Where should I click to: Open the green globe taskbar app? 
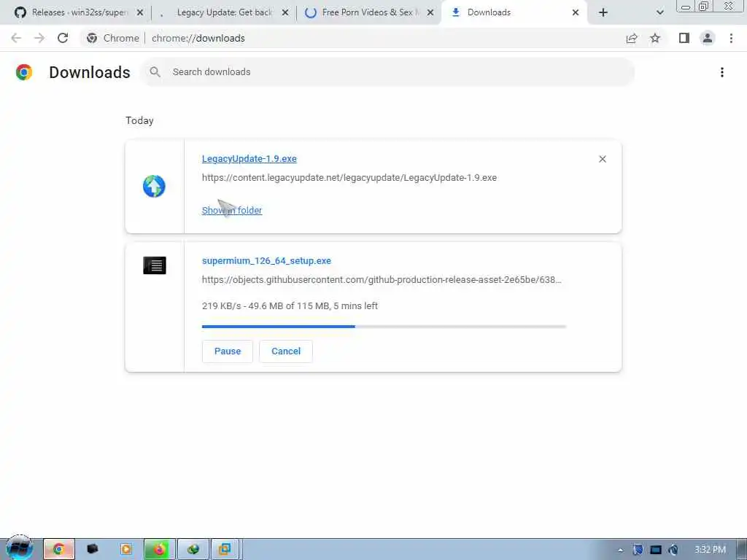[193, 550]
